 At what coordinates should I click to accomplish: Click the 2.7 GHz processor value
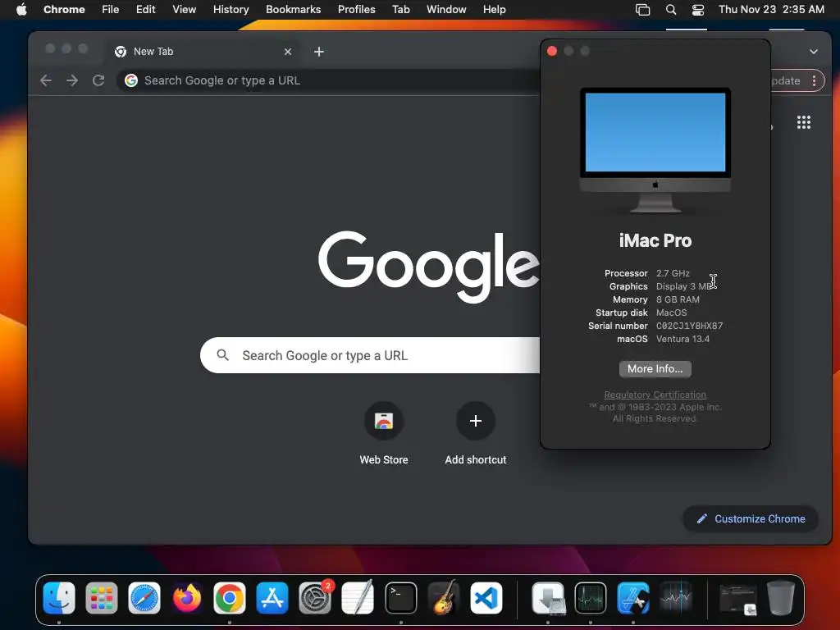point(673,273)
